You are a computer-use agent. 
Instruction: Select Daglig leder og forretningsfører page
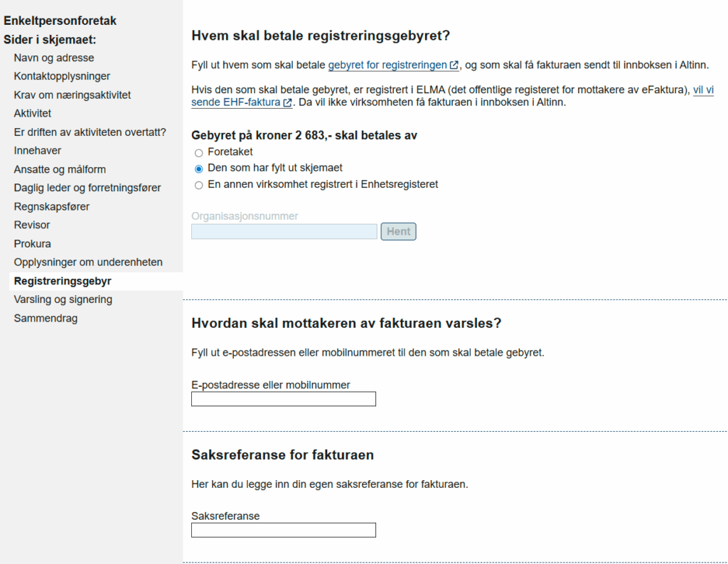[87, 188]
